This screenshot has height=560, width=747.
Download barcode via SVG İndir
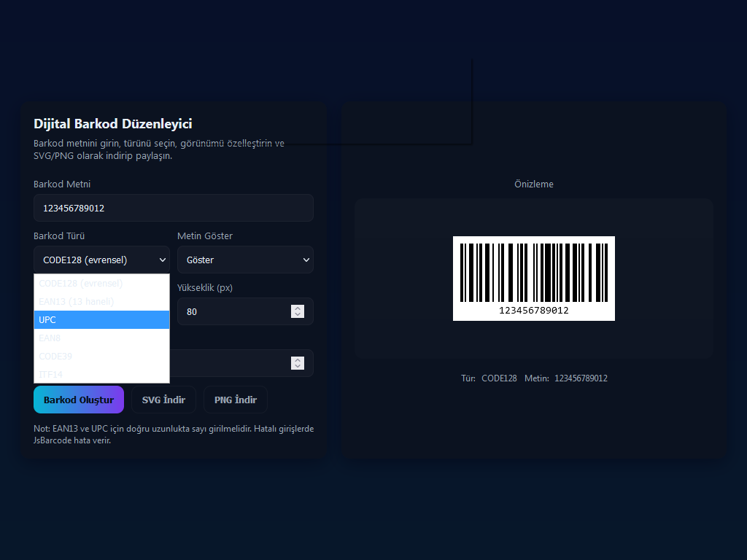click(x=163, y=400)
